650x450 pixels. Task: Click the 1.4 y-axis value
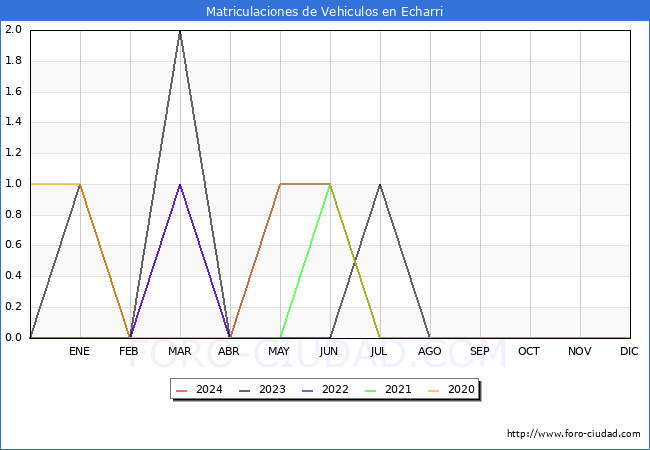tap(13, 122)
